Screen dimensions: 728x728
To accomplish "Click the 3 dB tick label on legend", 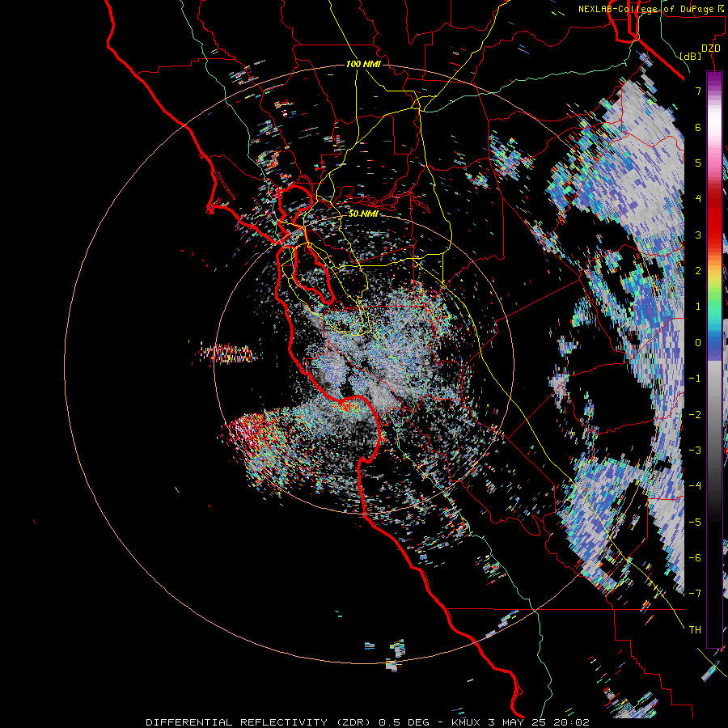I will pos(698,235).
